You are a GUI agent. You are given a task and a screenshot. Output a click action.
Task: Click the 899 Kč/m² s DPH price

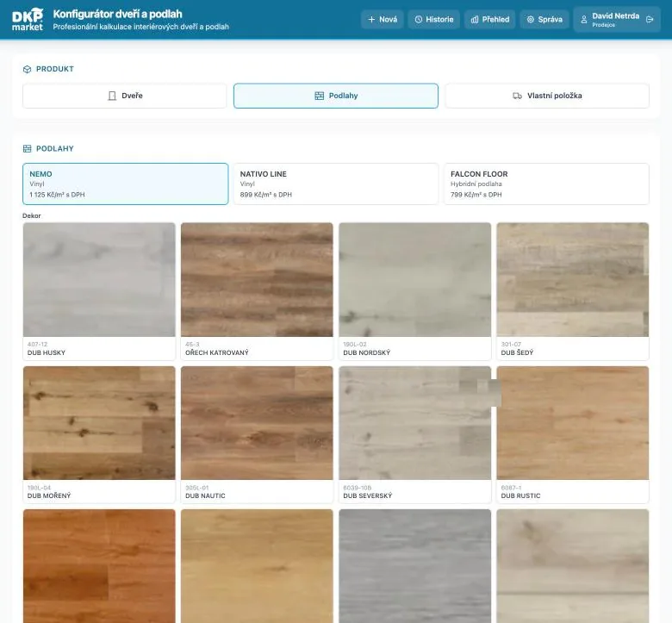tap(265, 195)
